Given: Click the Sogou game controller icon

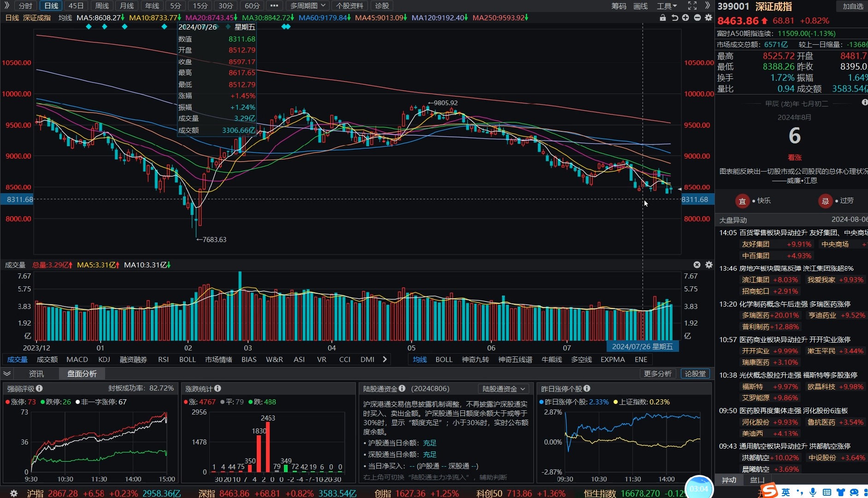Looking at the screenshot, I should click(854, 492).
